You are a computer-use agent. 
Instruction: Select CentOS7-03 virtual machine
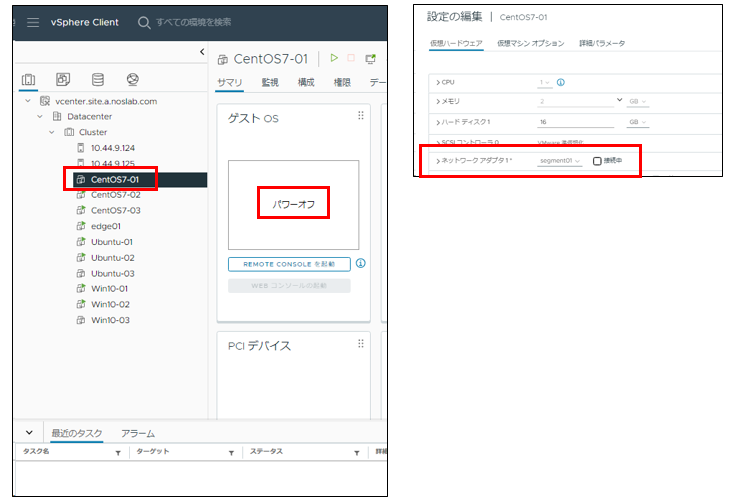(x=116, y=211)
